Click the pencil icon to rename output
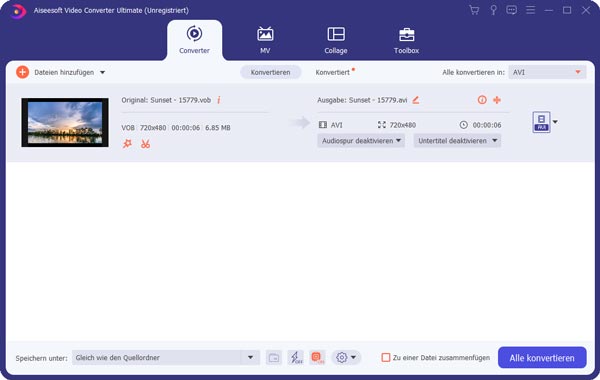 (x=416, y=100)
